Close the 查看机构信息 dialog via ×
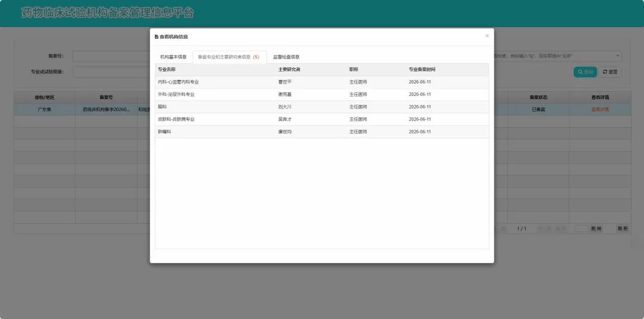 coord(487,36)
